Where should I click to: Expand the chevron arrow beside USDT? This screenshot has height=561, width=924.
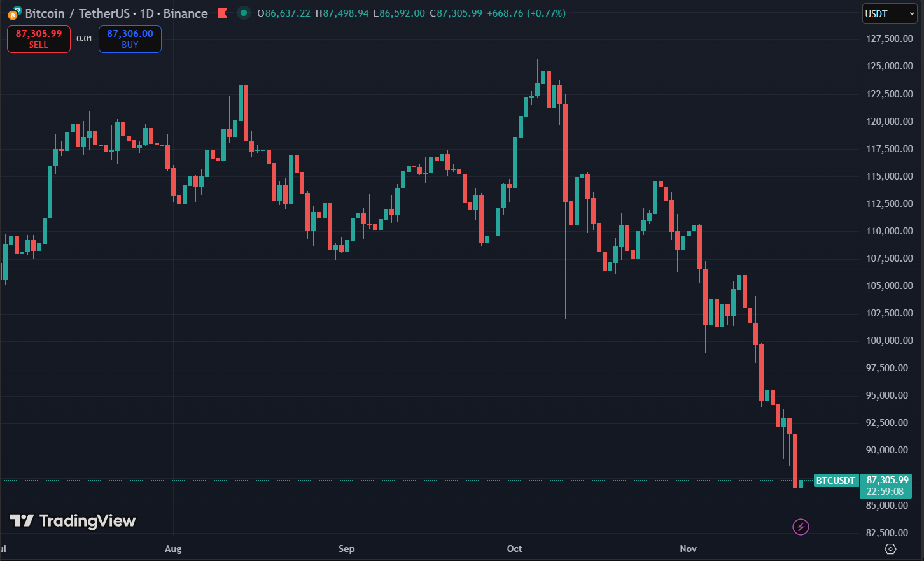(x=912, y=13)
